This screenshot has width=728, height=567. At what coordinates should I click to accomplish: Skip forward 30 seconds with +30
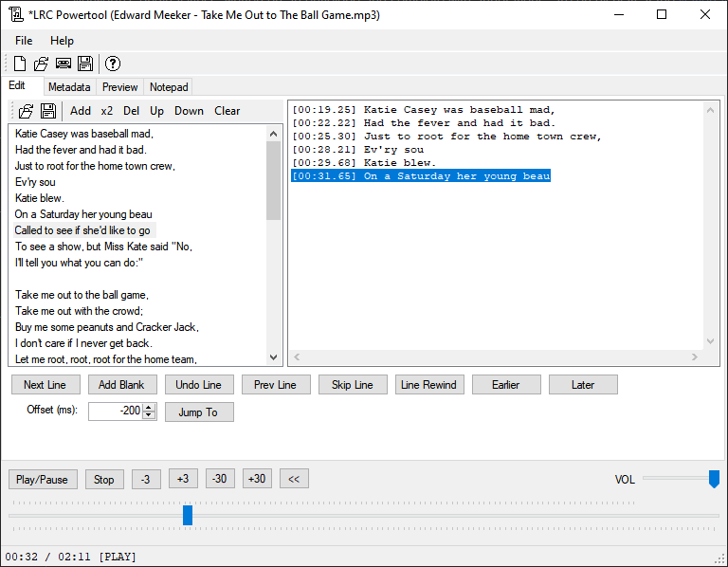click(x=257, y=479)
